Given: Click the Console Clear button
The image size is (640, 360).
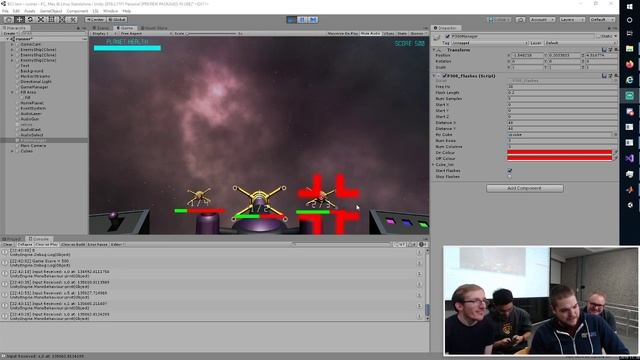Looking at the screenshot, I should tap(7, 244).
